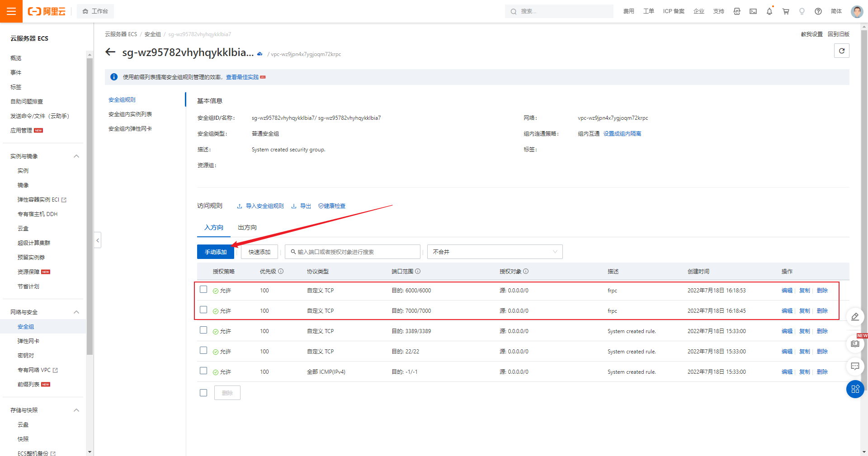Copy the port 7000/7000 rule
Image resolution: width=868 pixels, height=456 pixels.
coord(805,311)
